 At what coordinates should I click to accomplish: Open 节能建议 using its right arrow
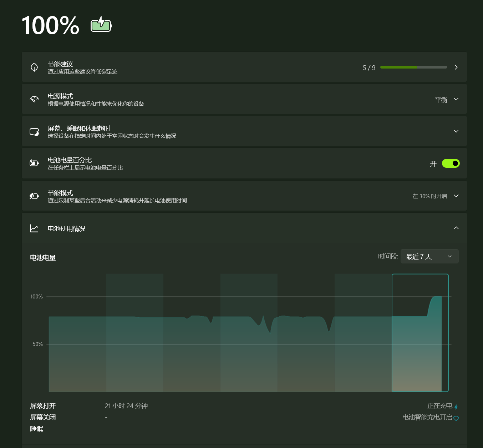(x=456, y=67)
